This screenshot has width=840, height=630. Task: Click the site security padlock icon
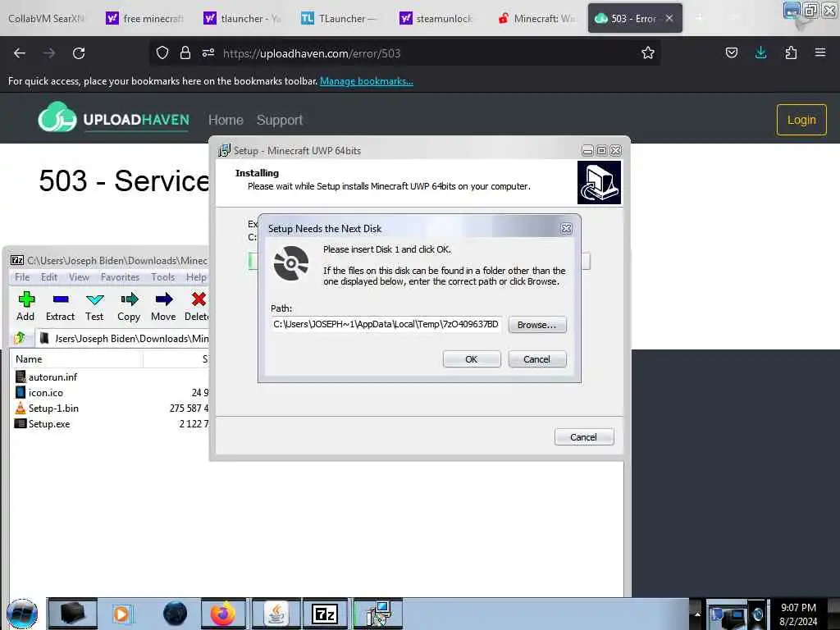(x=185, y=52)
